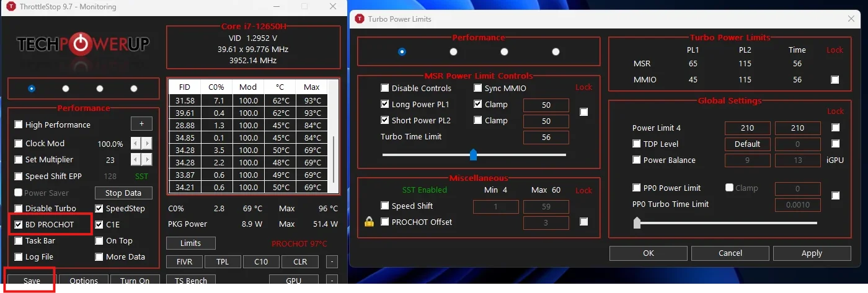Screen dimensions: 868x293
Task: Check Disable Controls option
Action: (385, 88)
